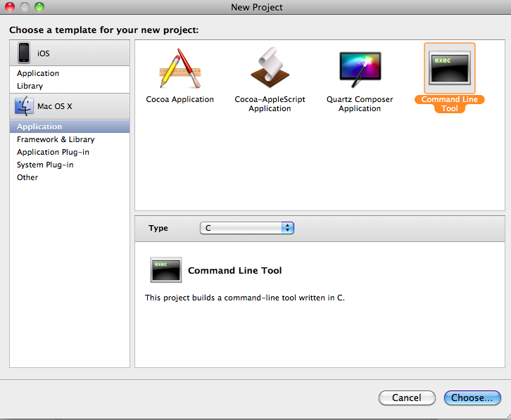Select the Quartz Composer Application template icon

tap(360, 69)
